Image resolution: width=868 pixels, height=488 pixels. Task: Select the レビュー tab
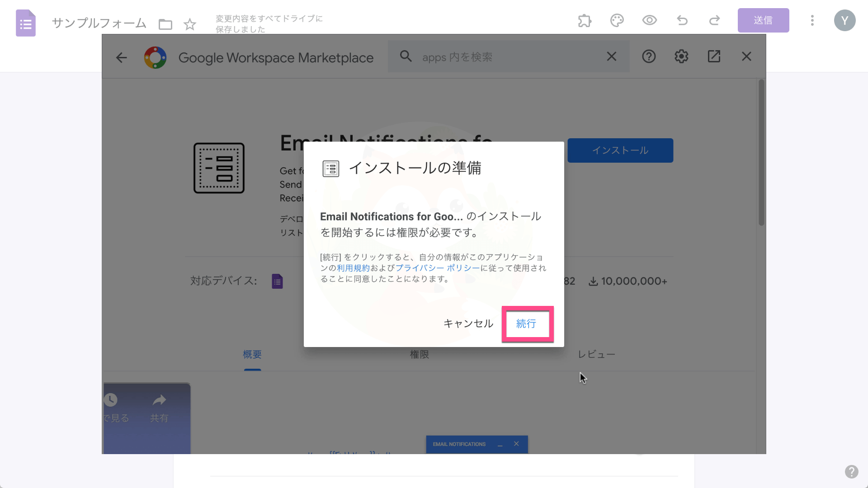tap(596, 355)
